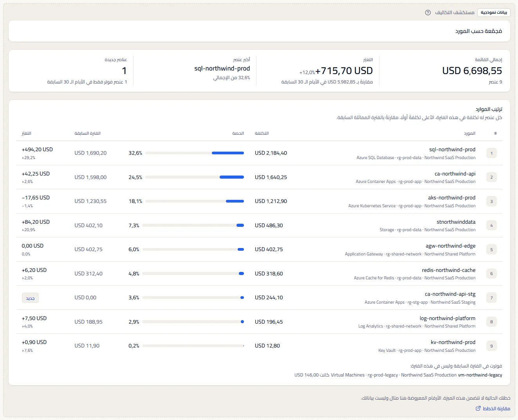This screenshot has height=420, width=518.
Task: Click the جديد badge on ca-northwind-api-stg
Action: tap(30, 298)
